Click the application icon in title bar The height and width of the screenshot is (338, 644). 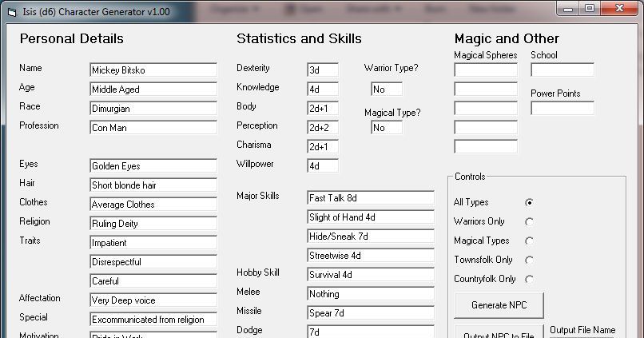click(x=13, y=12)
